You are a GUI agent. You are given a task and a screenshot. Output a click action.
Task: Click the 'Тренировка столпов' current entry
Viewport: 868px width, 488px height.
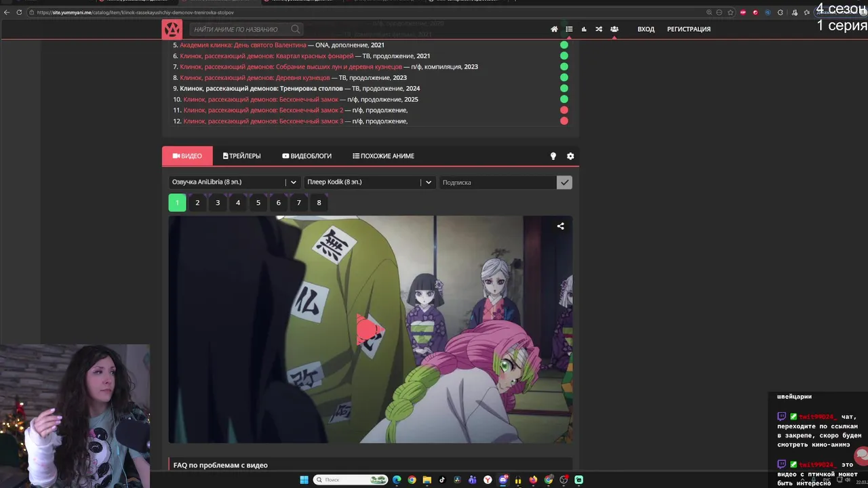click(261, 89)
